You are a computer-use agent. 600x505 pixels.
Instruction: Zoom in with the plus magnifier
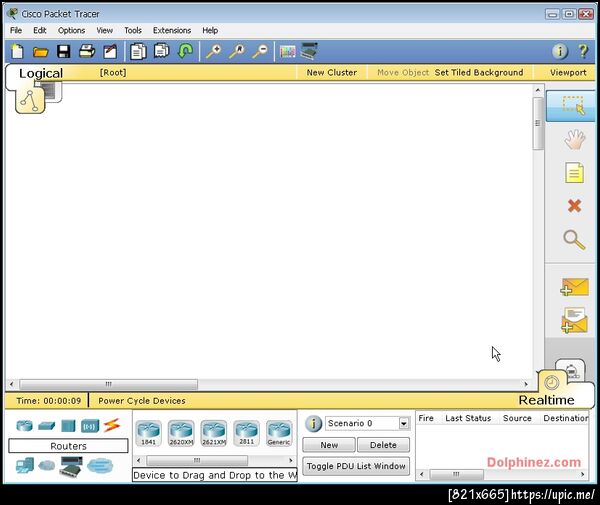point(214,51)
